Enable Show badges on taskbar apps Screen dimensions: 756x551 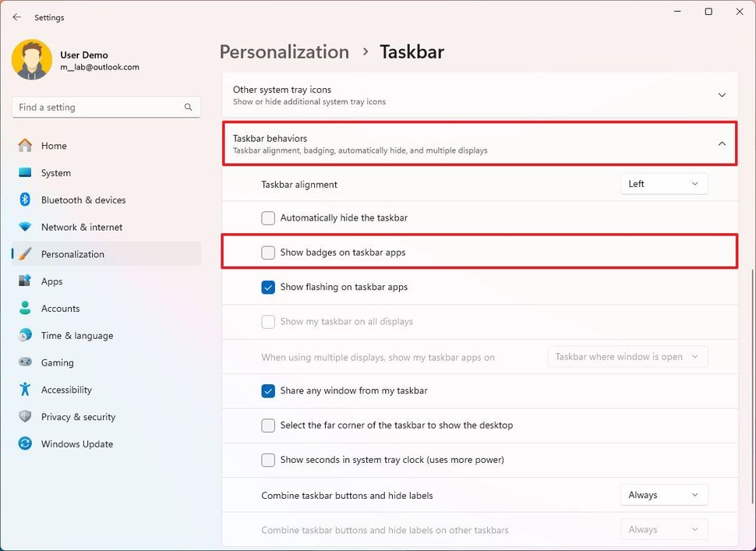(268, 253)
